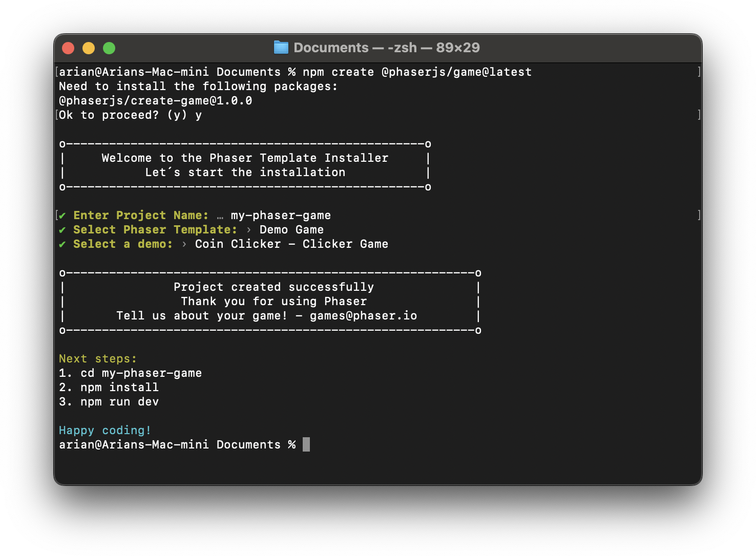Click the green full-screen window button
The width and height of the screenshot is (756, 556).
[x=109, y=48]
